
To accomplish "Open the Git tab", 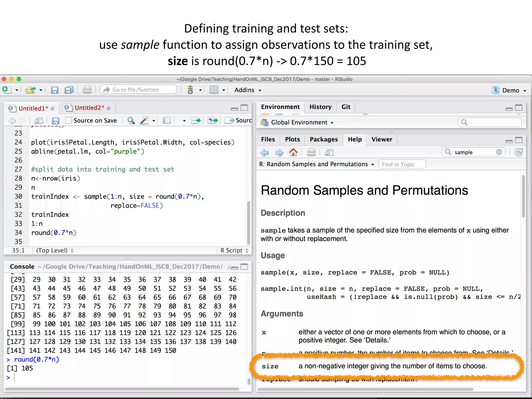I will (x=346, y=107).
